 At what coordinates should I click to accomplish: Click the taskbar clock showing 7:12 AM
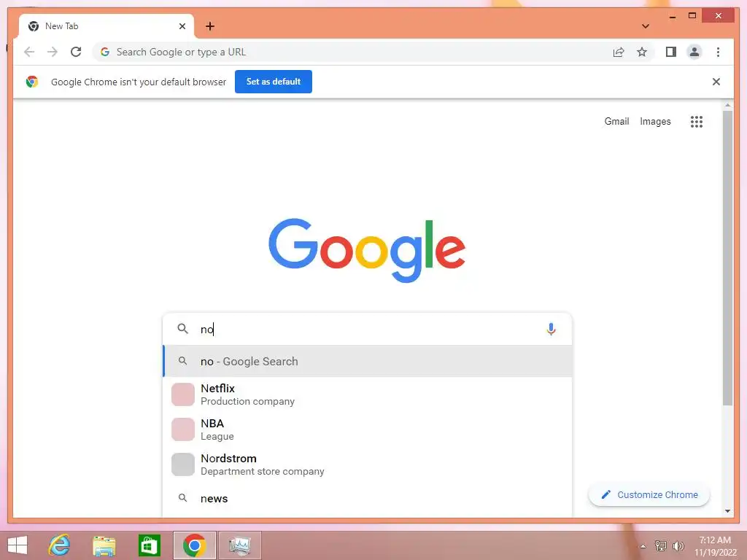715,545
